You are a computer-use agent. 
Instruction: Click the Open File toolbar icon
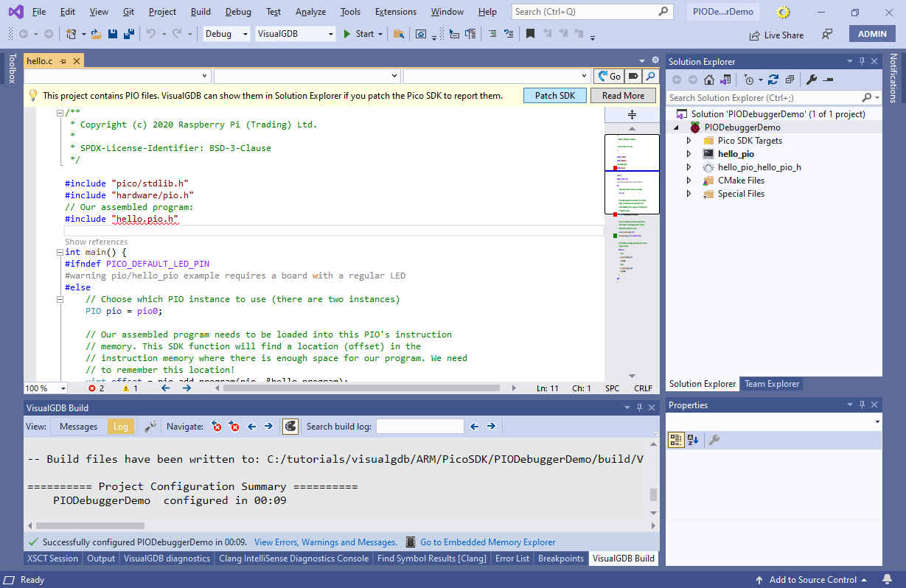point(97,34)
